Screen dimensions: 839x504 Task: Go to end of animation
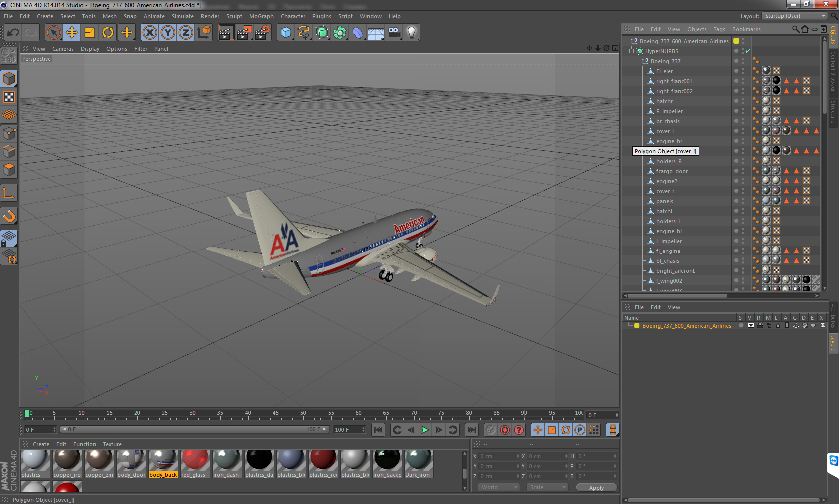(x=471, y=430)
